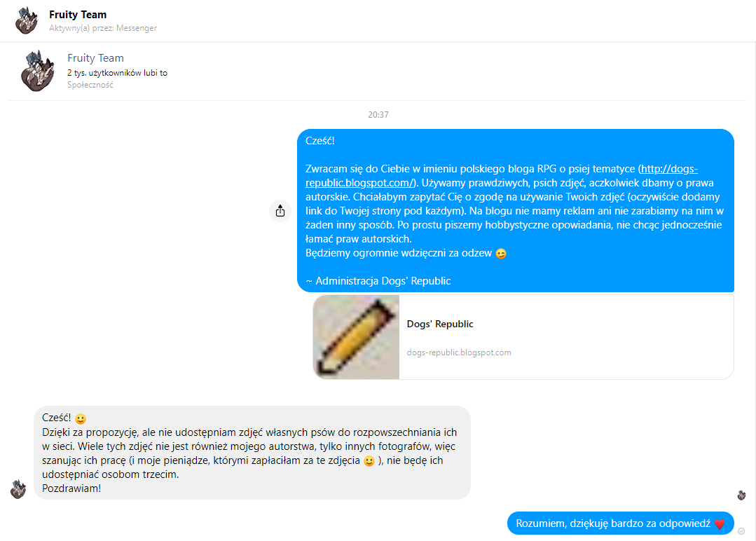
Task: Click the small seen-by avatar indicator
Action: [741, 495]
